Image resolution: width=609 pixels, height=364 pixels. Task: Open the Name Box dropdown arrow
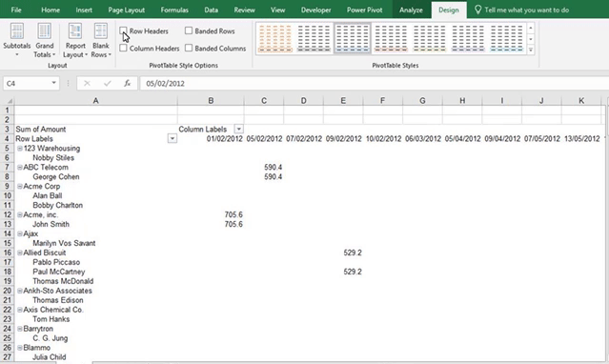tap(53, 83)
